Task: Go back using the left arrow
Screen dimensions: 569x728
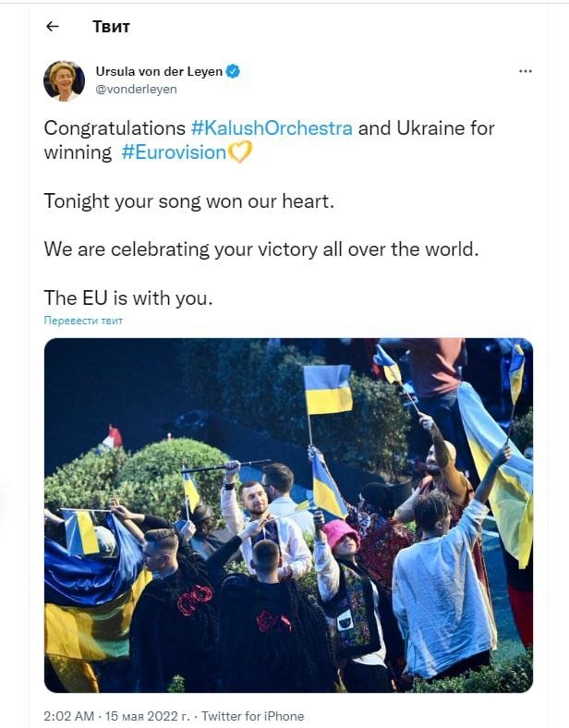Action: 53,27
